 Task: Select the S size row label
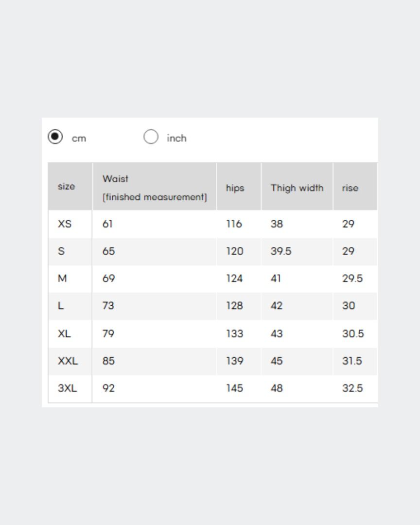61,251
